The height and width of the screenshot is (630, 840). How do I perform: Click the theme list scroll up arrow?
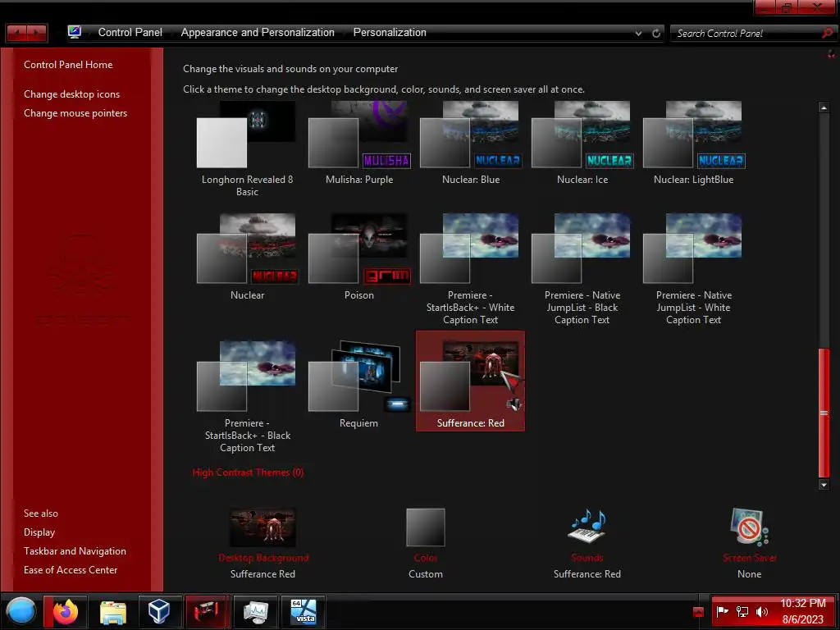click(824, 107)
